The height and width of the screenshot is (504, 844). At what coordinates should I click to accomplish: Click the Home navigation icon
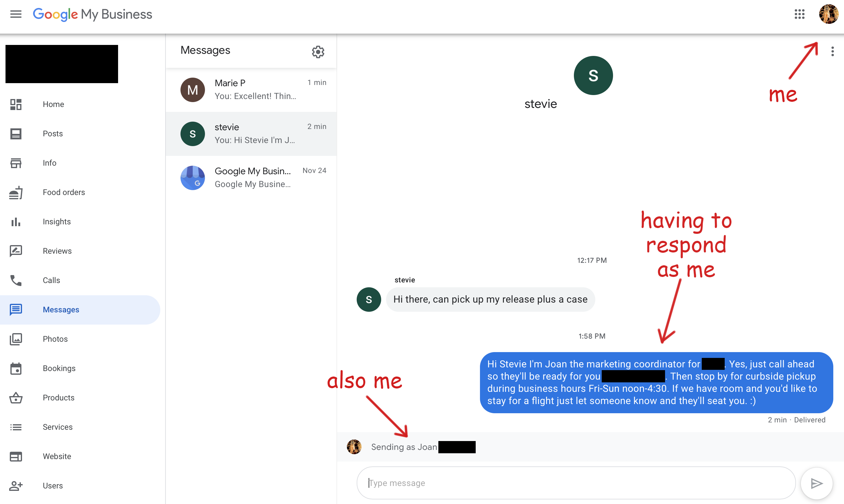point(16,103)
